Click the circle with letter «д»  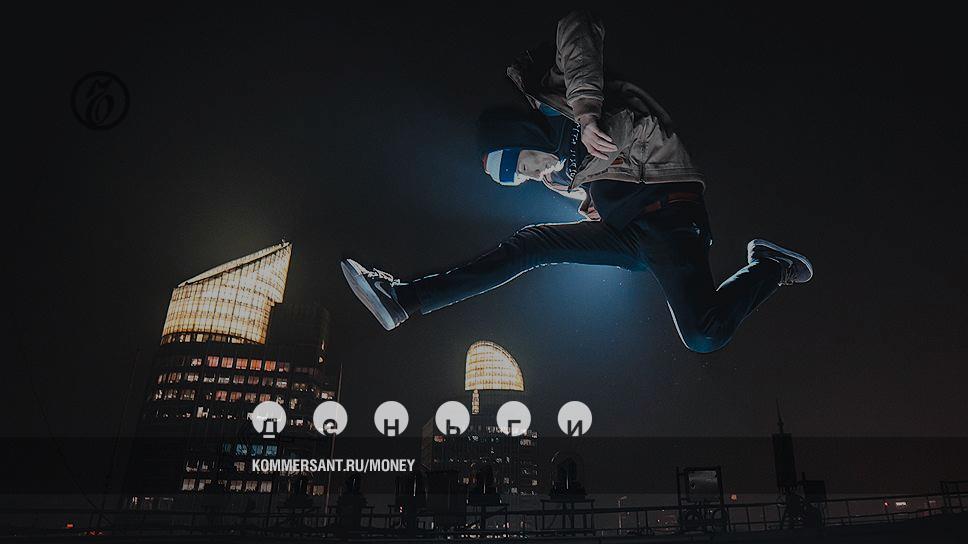(269, 419)
